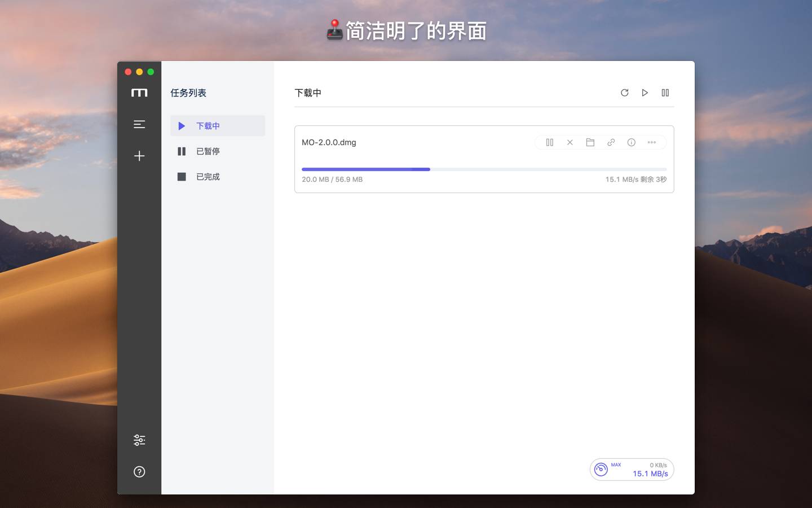Open the help question mark icon
812x508 pixels.
click(x=139, y=472)
